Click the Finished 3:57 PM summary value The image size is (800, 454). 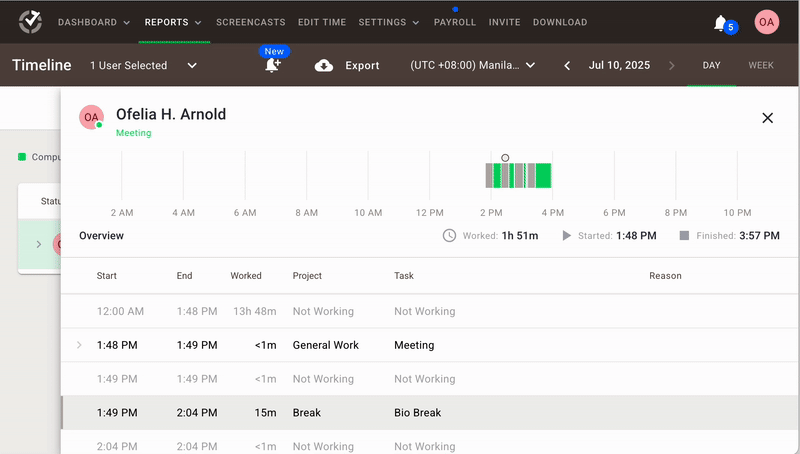(x=759, y=236)
